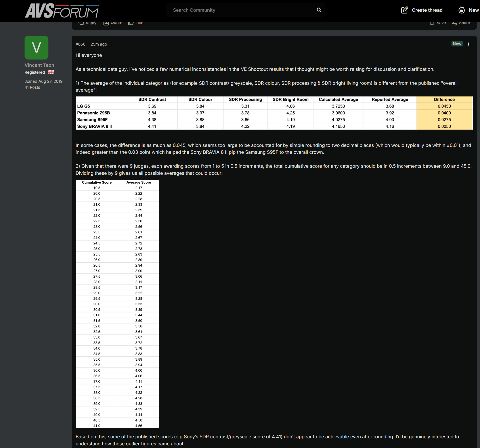Click the Samsung S95F row label
The height and width of the screenshot is (448, 480).
pos(92,120)
